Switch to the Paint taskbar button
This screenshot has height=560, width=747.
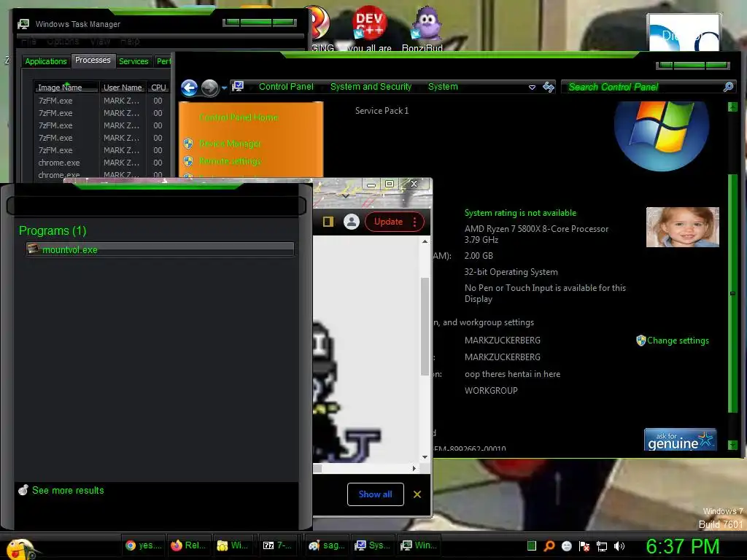click(x=326, y=545)
